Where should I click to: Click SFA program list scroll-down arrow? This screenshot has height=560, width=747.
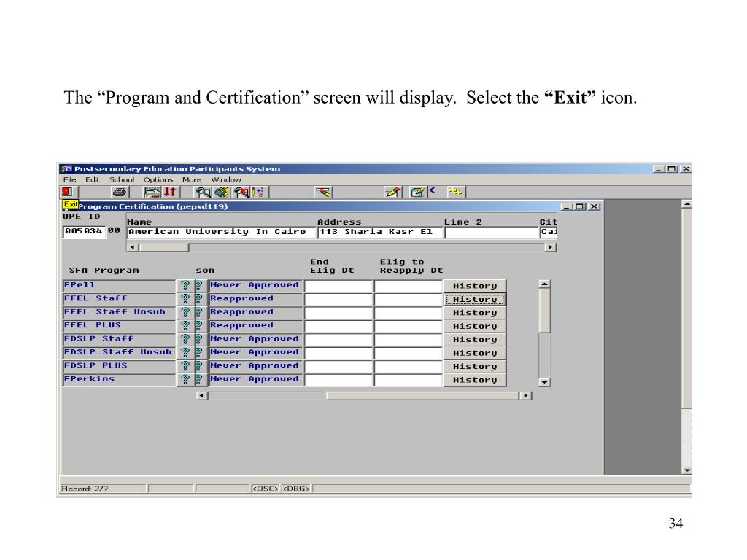point(544,382)
